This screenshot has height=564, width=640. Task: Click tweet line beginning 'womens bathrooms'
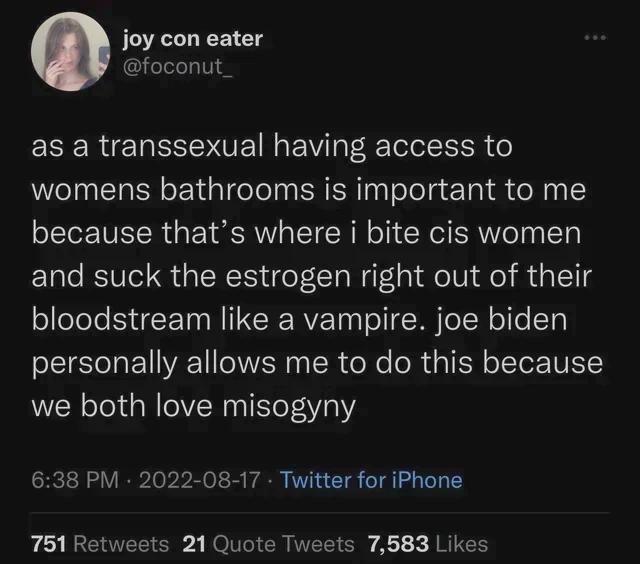[x=309, y=190]
